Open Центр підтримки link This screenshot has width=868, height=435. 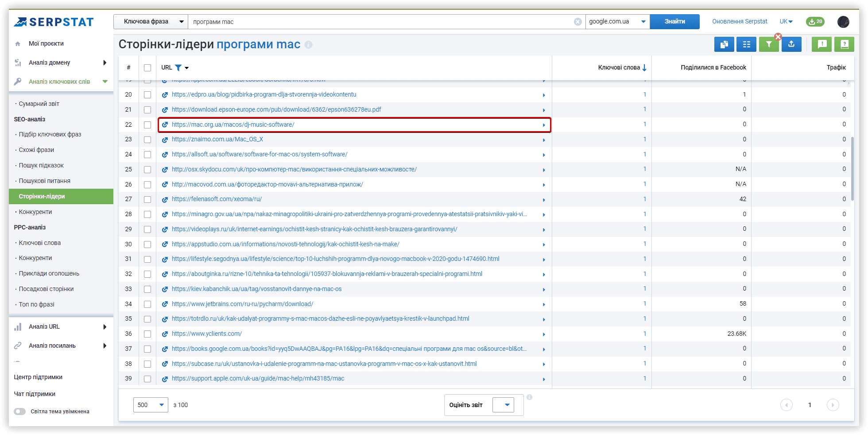point(38,377)
